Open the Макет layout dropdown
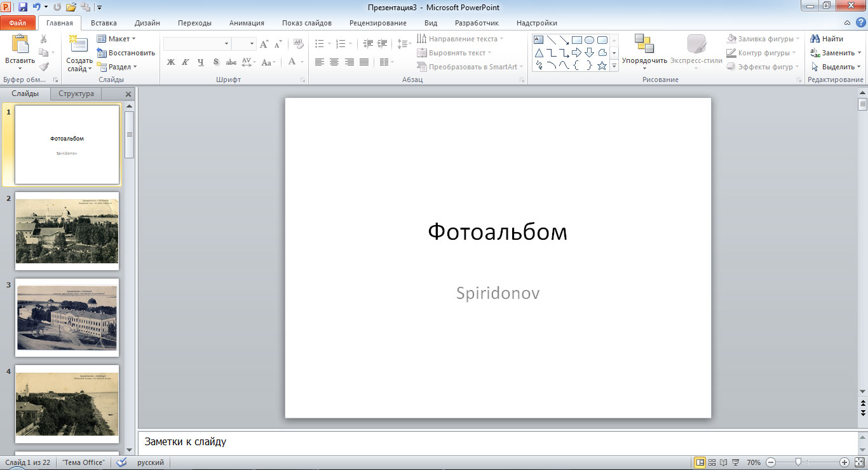The width and height of the screenshot is (868, 470). 117,39
